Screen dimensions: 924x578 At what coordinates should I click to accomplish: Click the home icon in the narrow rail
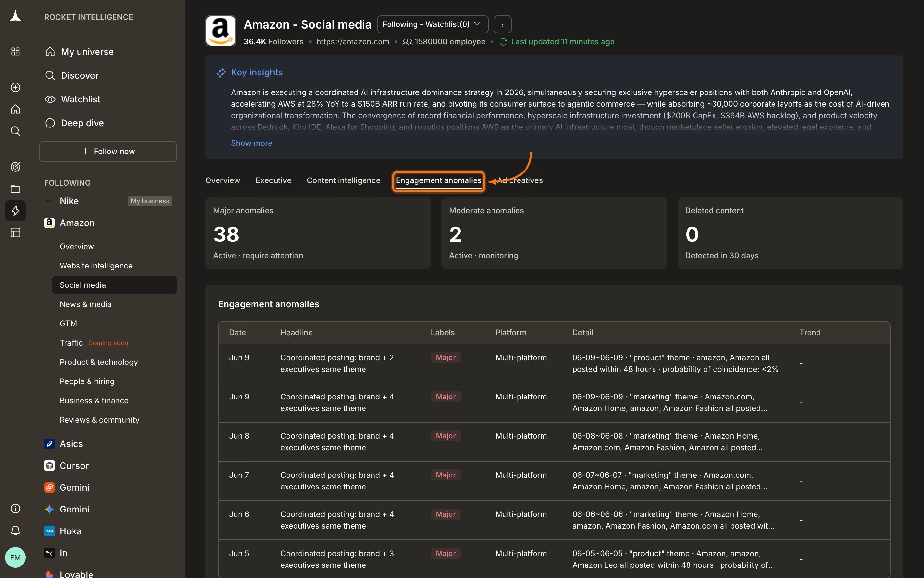pyautogui.click(x=15, y=109)
